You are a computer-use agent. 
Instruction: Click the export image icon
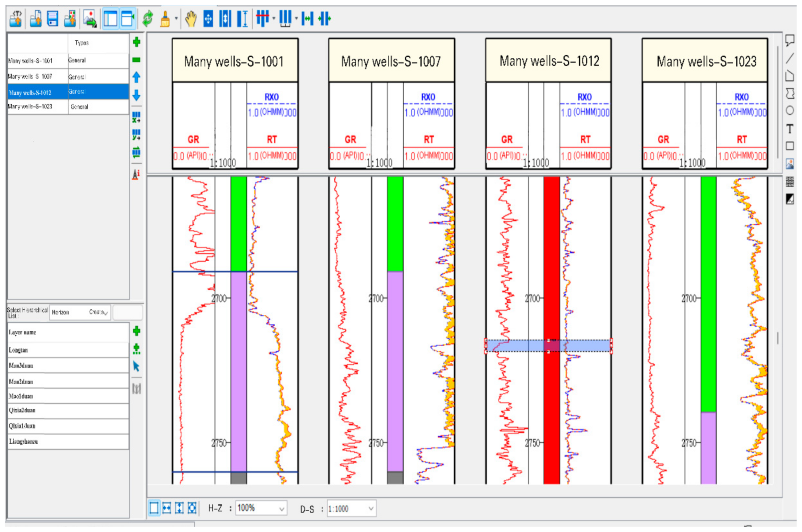tap(90, 18)
